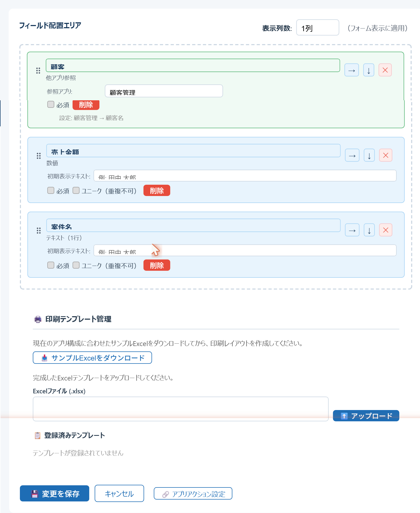This screenshot has height=513, width=420.
Task: Open 参照アプリ dropdown showing 顧客管理
Action: 164,91
